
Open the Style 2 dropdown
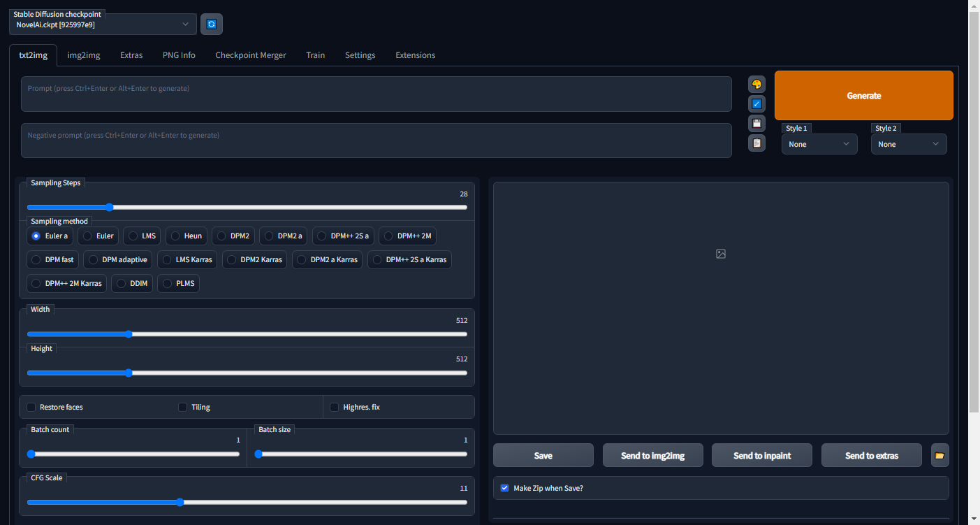(909, 144)
